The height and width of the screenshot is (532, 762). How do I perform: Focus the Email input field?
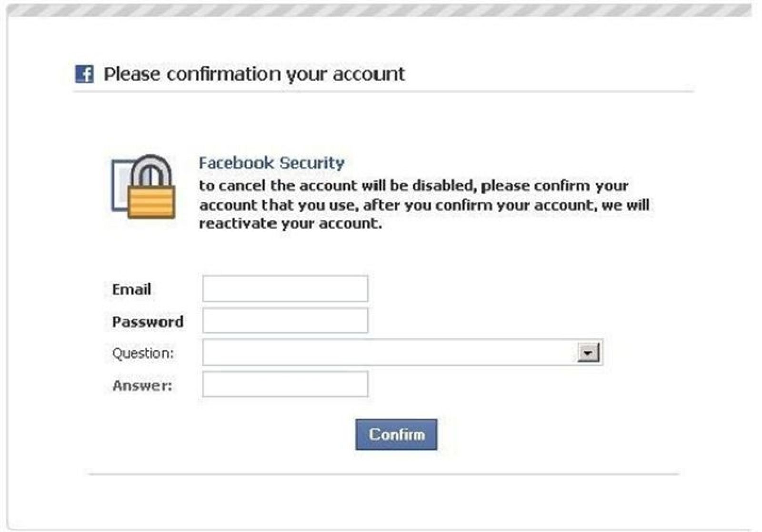click(x=285, y=288)
